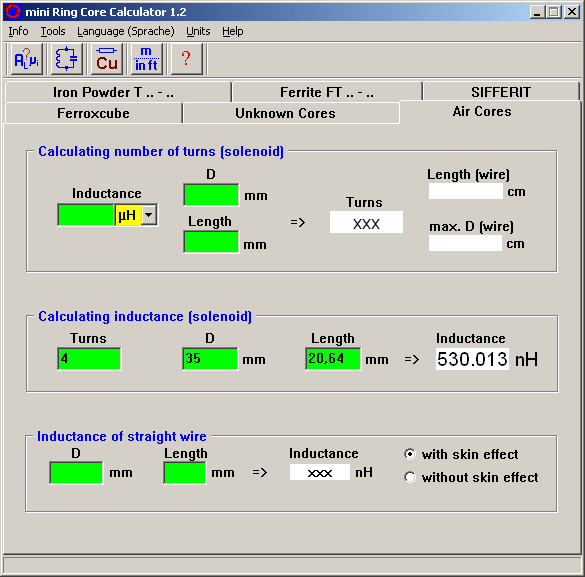Open the resonant LC circuit tool icon
This screenshot has width=585, height=577.
66,59
